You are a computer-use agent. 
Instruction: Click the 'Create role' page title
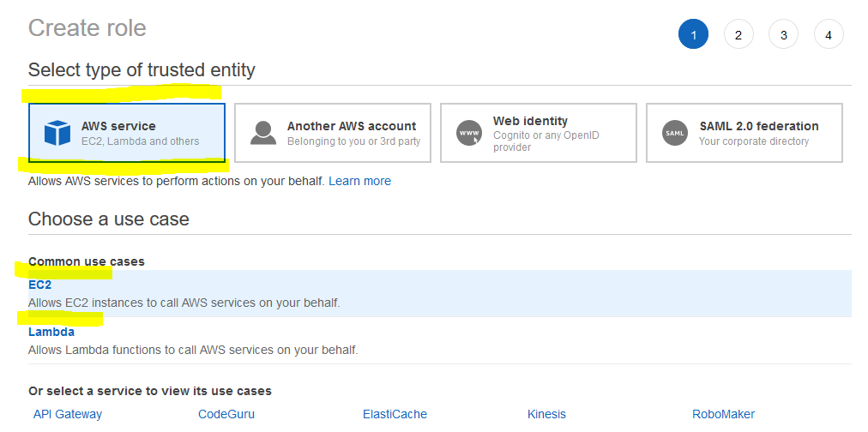[x=87, y=27]
